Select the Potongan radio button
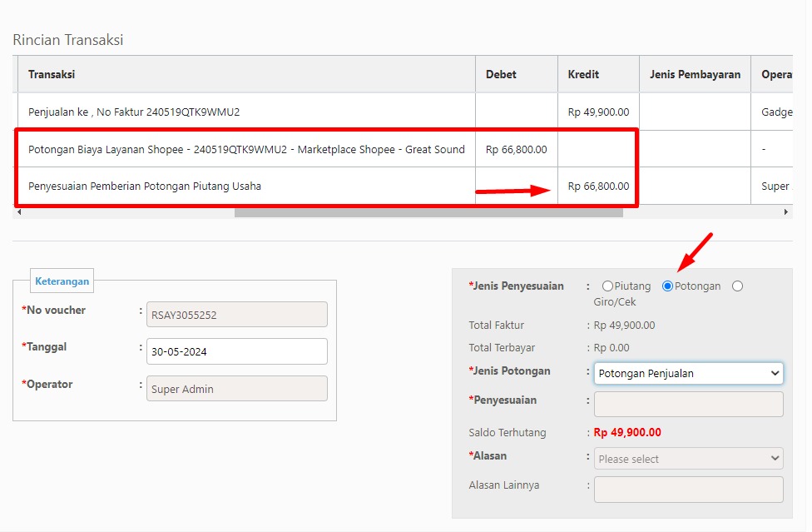This screenshot has height=532, width=812. coord(667,286)
